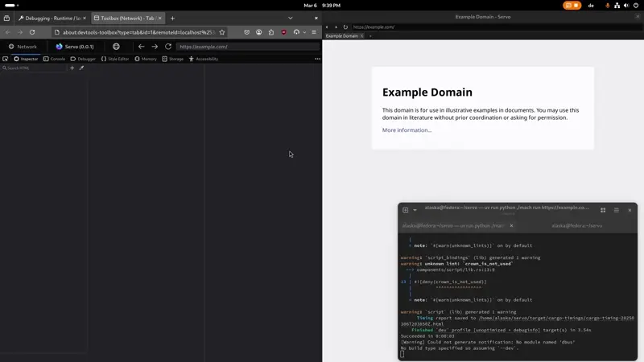Image resolution: width=644 pixels, height=362 pixels.
Task: Open terminal new-tab dropdown arrow
Action: coord(415,210)
